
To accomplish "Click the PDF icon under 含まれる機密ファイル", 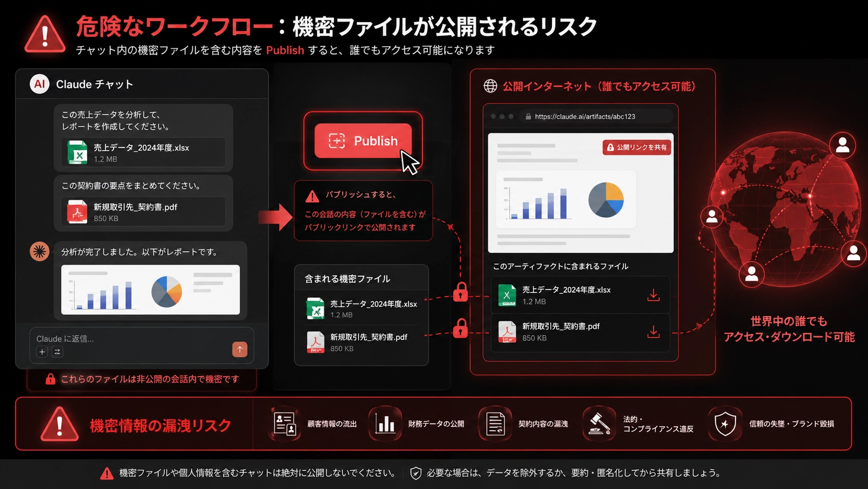I will [316, 342].
